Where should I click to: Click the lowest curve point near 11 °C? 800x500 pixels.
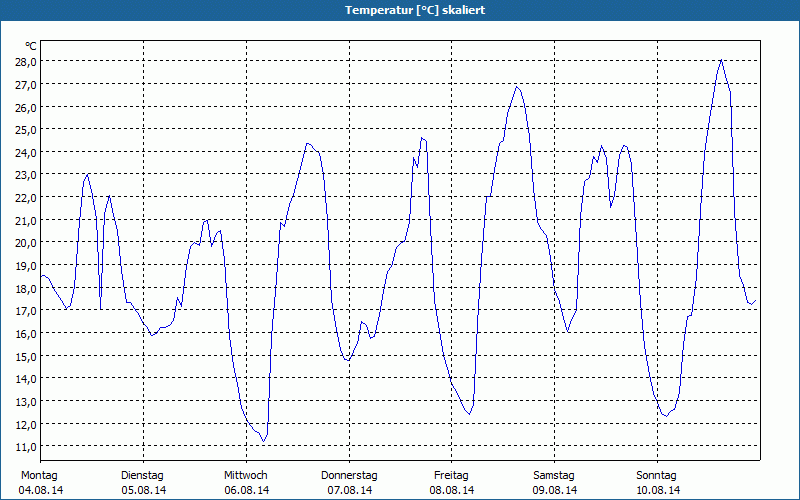pos(263,441)
